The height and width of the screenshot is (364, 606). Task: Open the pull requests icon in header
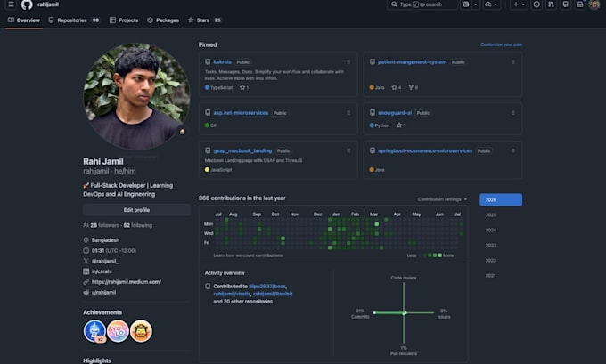551,4
